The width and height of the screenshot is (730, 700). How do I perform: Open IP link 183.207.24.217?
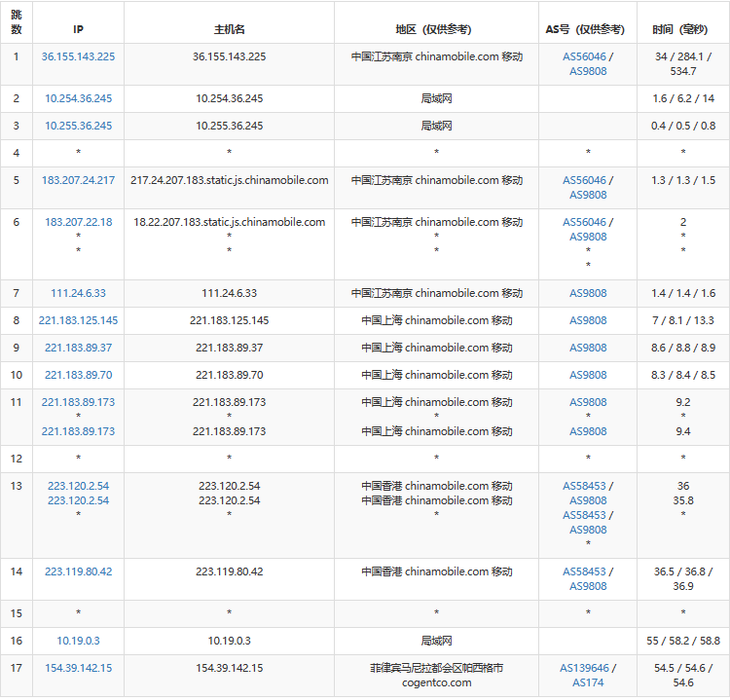78,180
